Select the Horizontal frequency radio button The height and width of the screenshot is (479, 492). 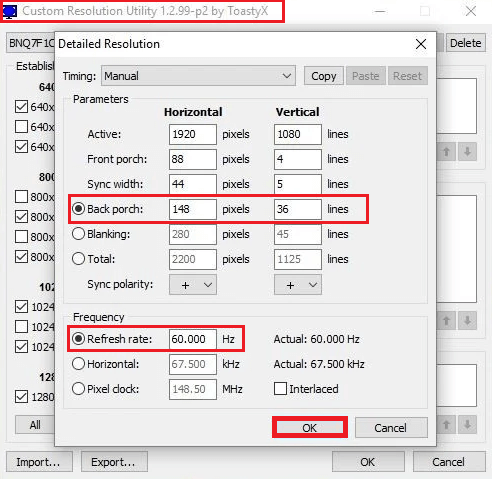[x=78, y=364]
